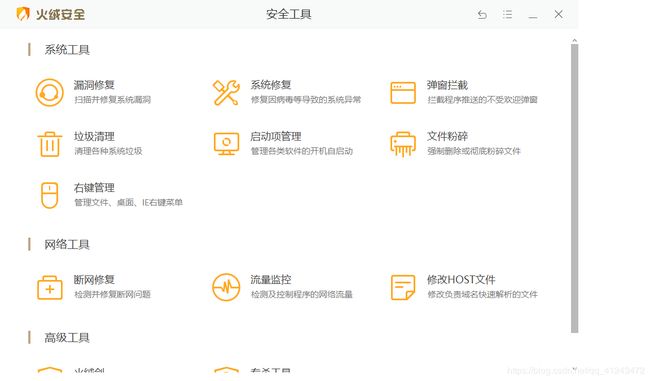
Task: Click description 修复因病毒等导致的系统异常
Action: pos(306,99)
